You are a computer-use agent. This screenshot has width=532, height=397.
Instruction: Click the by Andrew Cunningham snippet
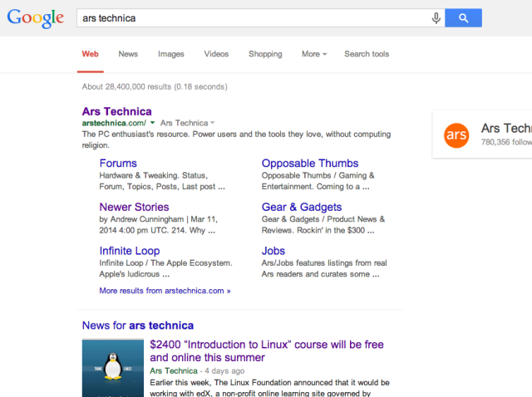pyautogui.click(x=159, y=224)
